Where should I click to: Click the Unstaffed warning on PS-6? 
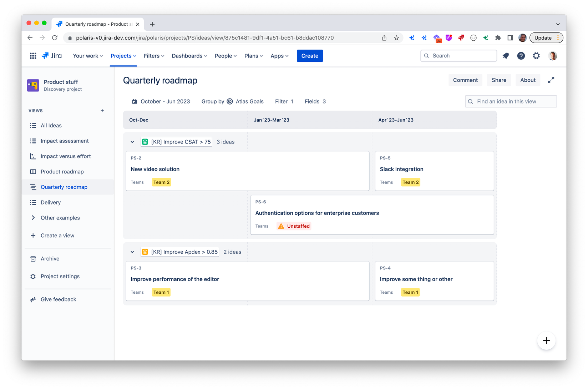(x=293, y=226)
